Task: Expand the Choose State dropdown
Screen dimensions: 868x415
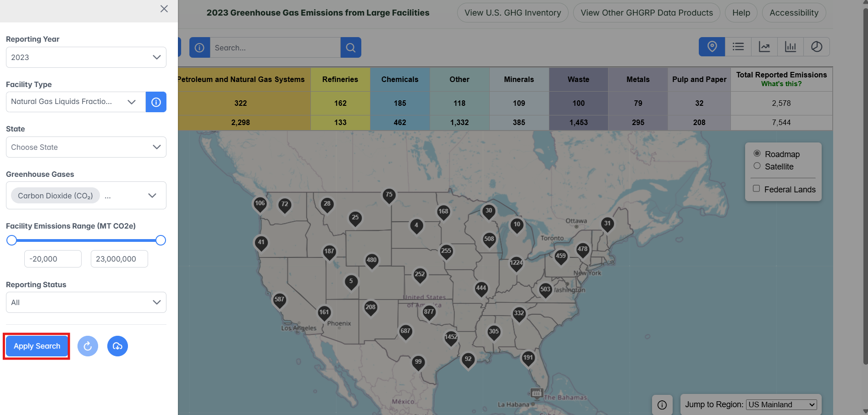Action: (x=86, y=147)
